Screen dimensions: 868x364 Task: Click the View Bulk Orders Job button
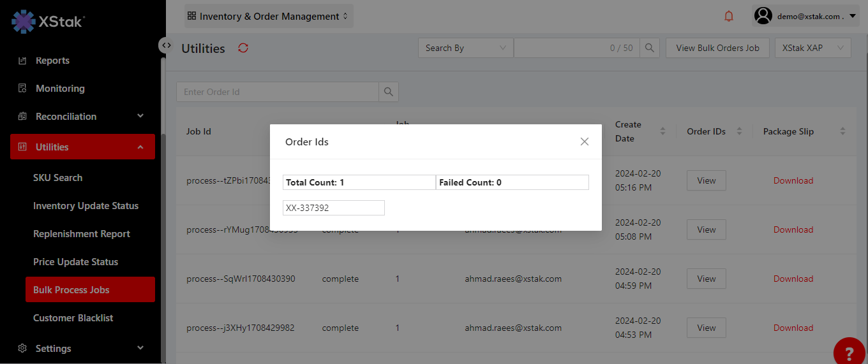coord(717,48)
